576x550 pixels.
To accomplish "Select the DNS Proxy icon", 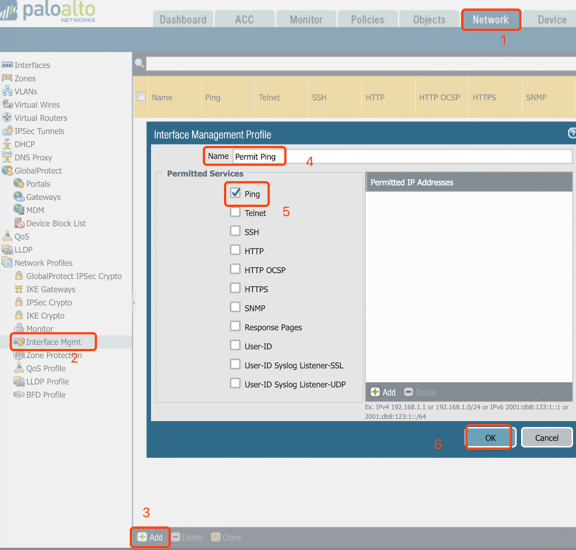I will coord(7,157).
